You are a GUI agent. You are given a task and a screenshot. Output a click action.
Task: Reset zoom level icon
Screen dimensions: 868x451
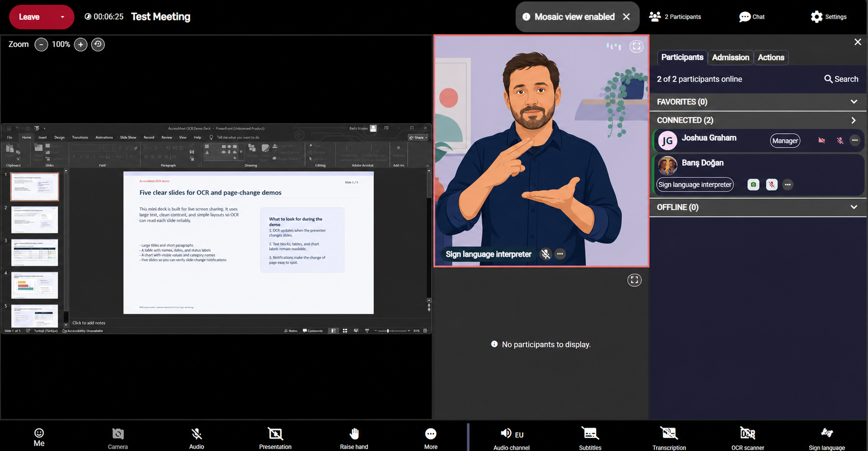(98, 44)
